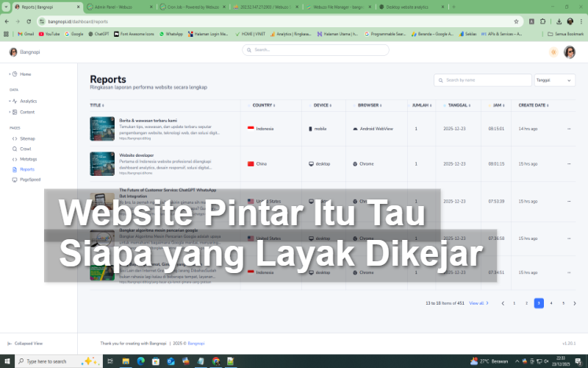Open the Crawl page in sidebar
Screen dimensions: 588x368
tap(25, 149)
